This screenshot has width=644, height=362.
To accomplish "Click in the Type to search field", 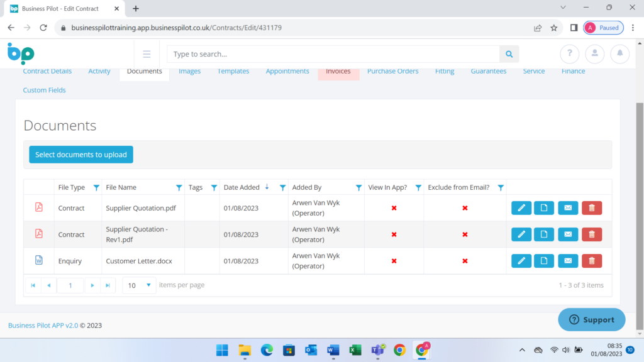I will click(333, 54).
